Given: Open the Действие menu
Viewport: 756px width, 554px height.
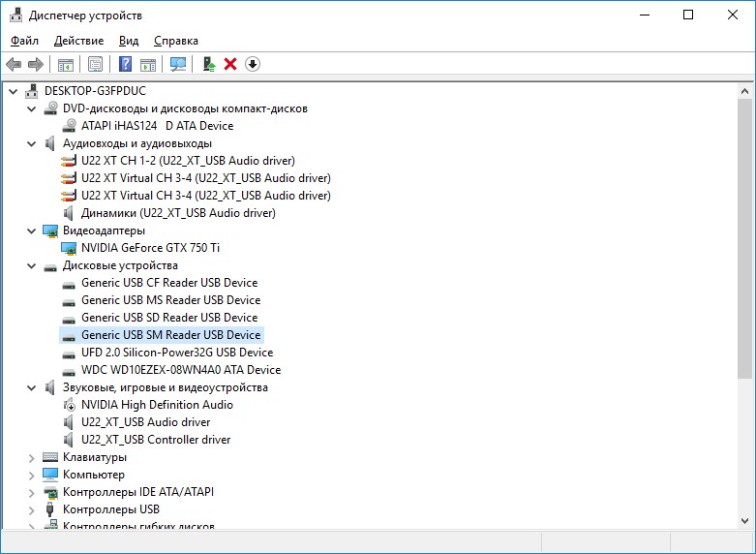Looking at the screenshot, I should click(78, 41).
